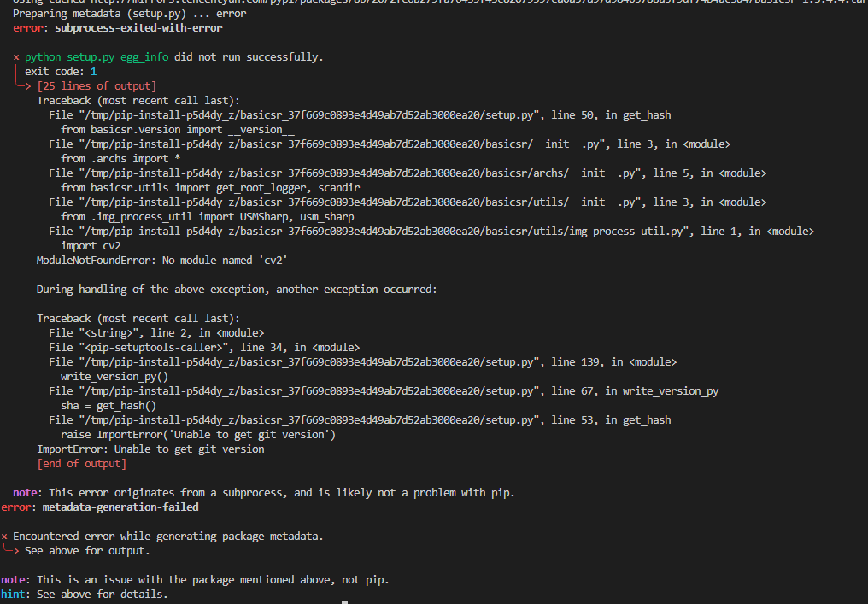Click the "[end of output]" marker
Screen dimensions: 868x604
(x=82, y=463)
